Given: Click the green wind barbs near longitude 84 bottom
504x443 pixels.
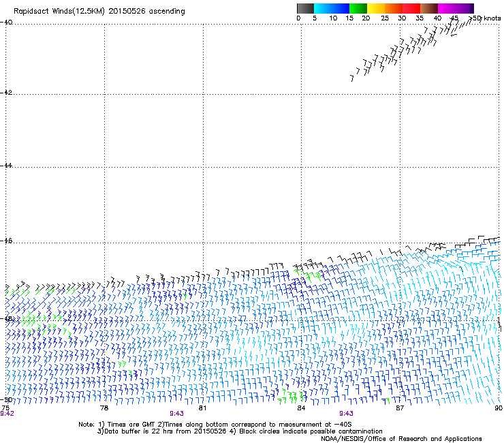Looking at the screenshot, I should [x=291, y=397].
